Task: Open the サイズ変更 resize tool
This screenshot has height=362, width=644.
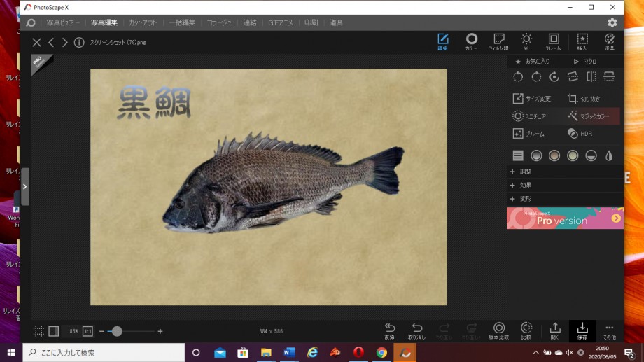Action: click(532, 99)
